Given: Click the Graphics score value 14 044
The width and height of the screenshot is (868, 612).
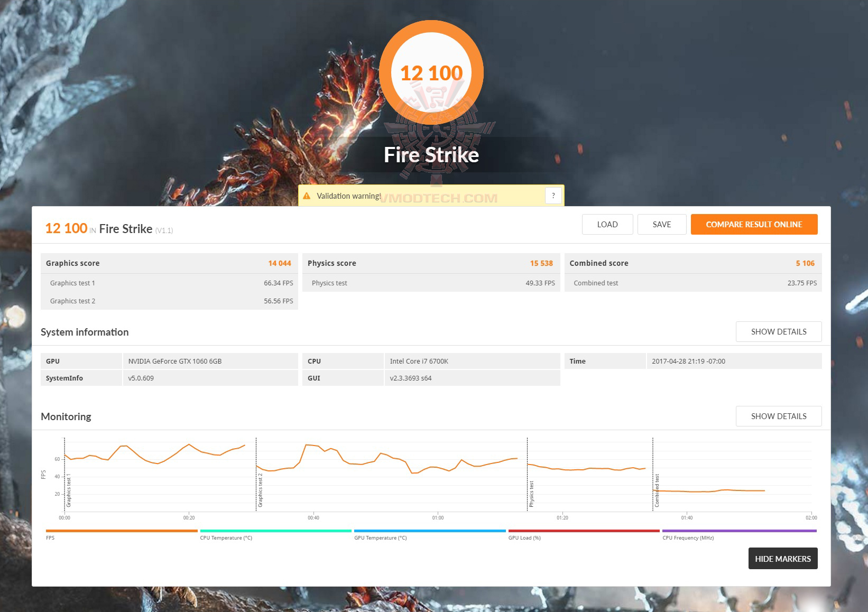Looking at the screenshot, I should click(x=280, y=263).
